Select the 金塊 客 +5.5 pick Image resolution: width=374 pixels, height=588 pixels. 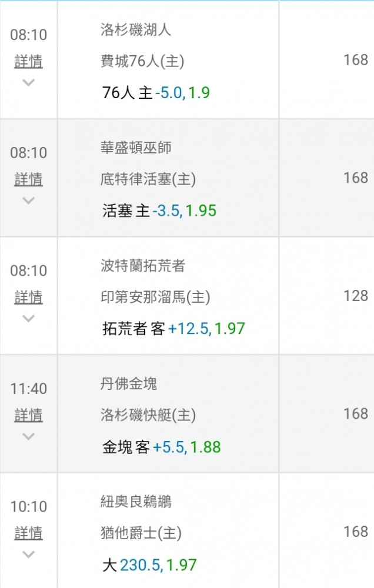tap(162, 447)
